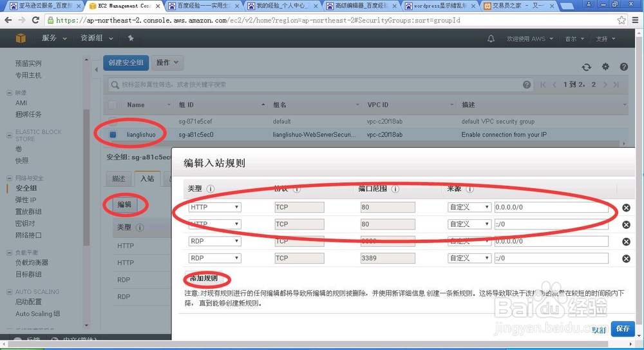Open the help question mark icon
The image size is (644, 350).
pos(624,66)
